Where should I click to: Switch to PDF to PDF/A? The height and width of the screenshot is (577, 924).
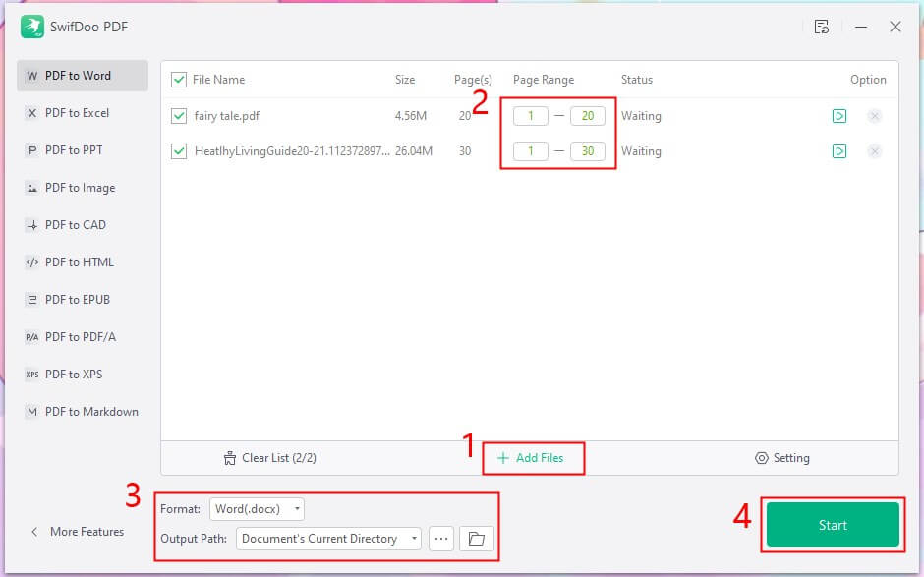point(83,337)
